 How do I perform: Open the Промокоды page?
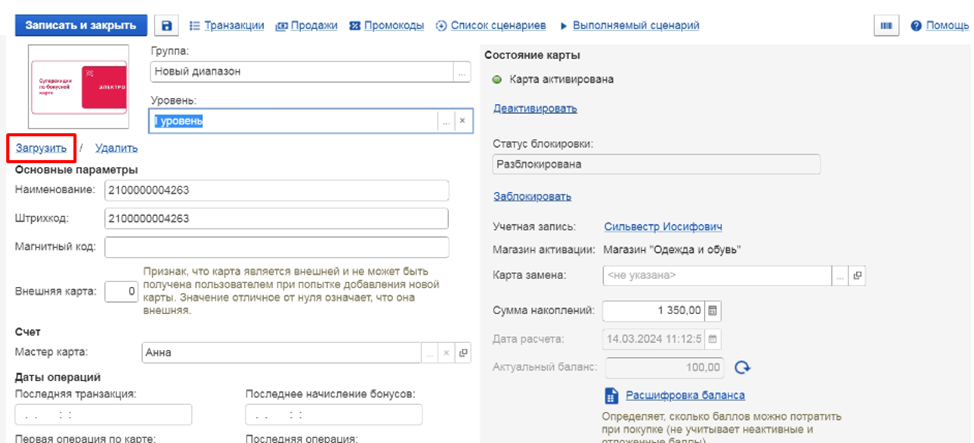click(394, 25)
